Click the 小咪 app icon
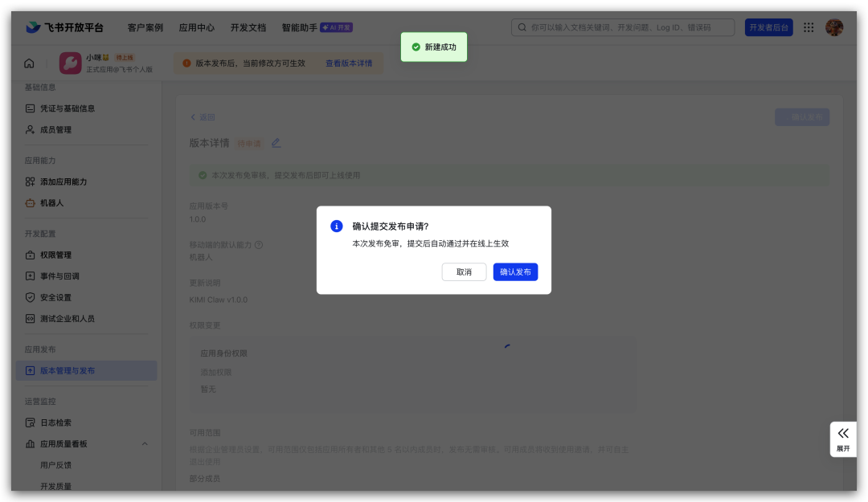Screen dimensions: 868x502 click(x=70, y=63)
